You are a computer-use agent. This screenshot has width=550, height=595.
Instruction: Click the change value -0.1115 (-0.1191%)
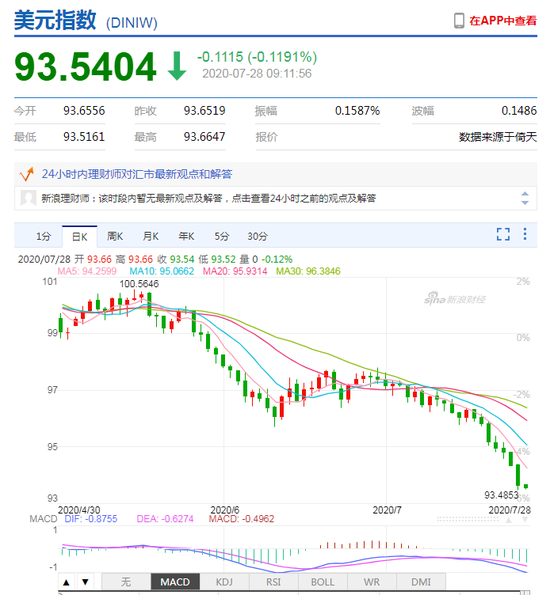pos(257,57)
